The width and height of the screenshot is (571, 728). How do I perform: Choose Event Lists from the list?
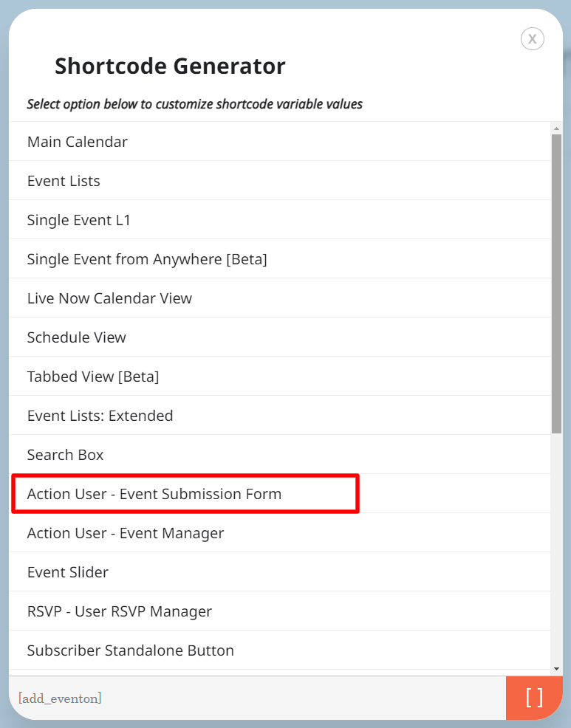64,180
